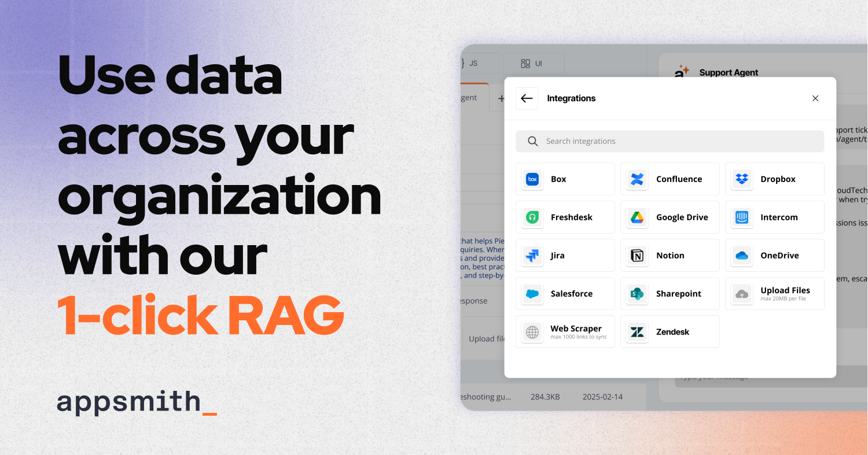Click the Support Agent sparkle logo
868x455 pixels.
tap(682, 72)
